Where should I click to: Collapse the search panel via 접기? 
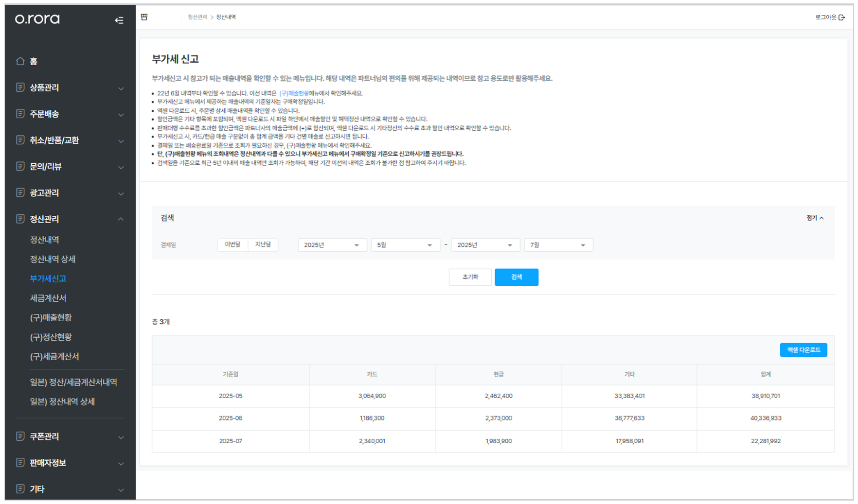click(x=815, y=218)
